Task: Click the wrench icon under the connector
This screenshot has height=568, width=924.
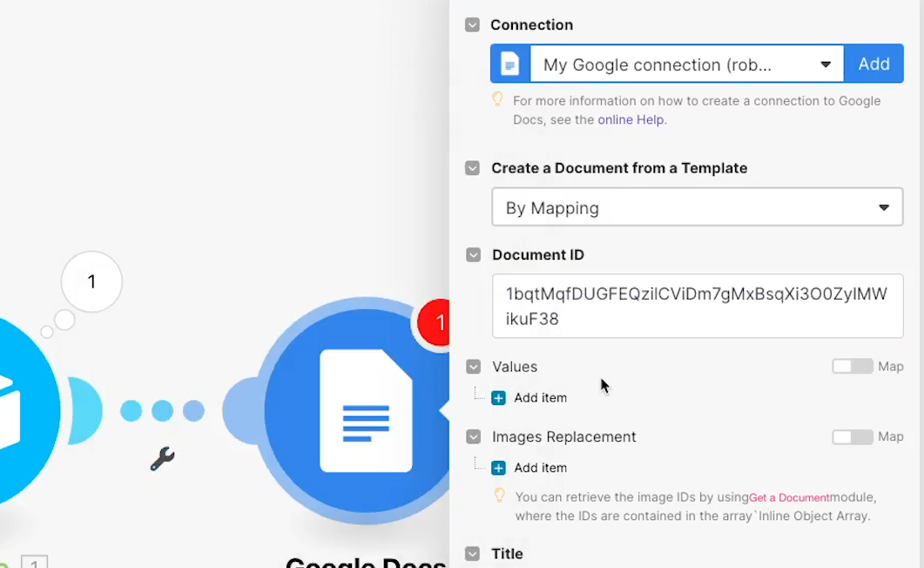Action: point(162,458)
